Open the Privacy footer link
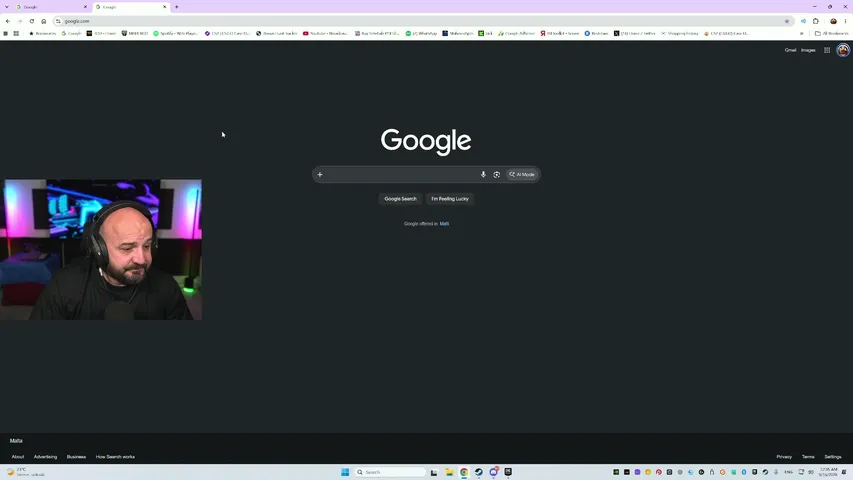This screenshot has width=853, height=480. 784,457
